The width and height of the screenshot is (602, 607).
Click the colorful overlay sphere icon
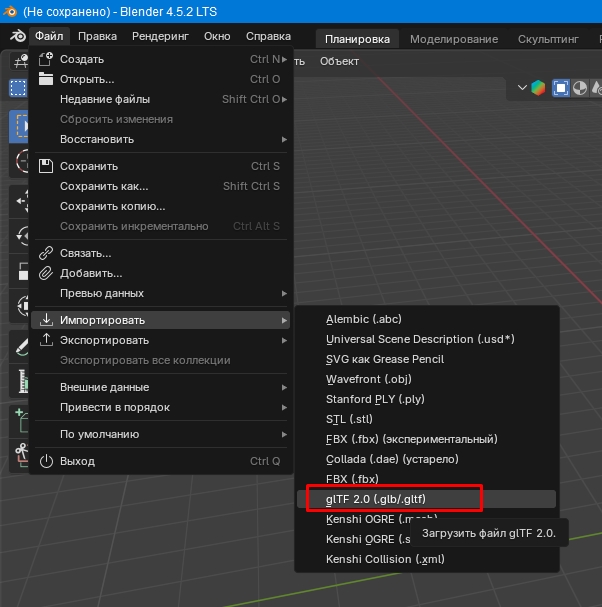point(538,88)
